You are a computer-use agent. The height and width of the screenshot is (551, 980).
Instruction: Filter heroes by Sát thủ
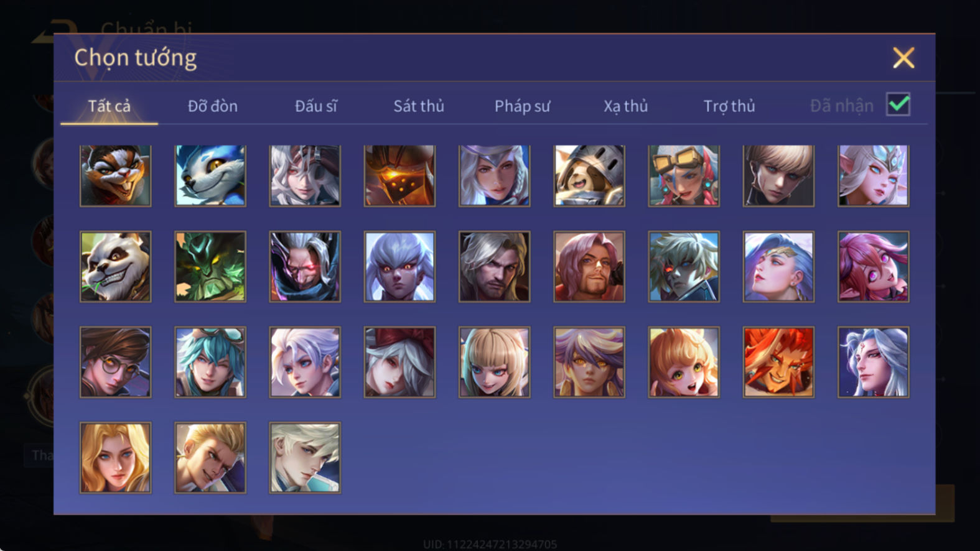(419, 106)
